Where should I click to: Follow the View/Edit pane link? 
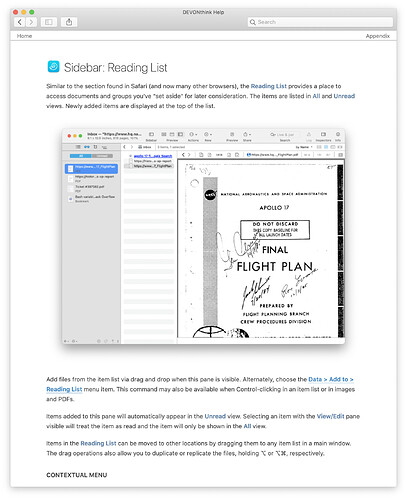[x=330, y=416]
